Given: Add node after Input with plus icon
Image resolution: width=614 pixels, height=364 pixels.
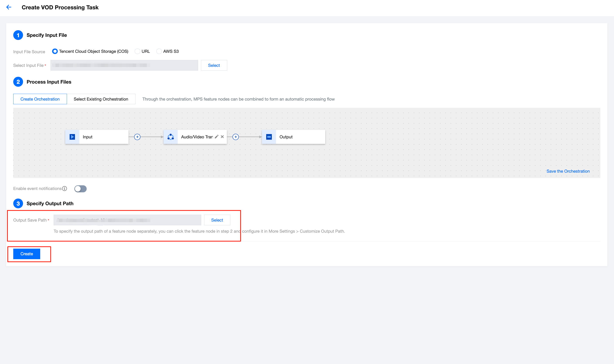Looking at the screenshot, I should click(137, 137).
